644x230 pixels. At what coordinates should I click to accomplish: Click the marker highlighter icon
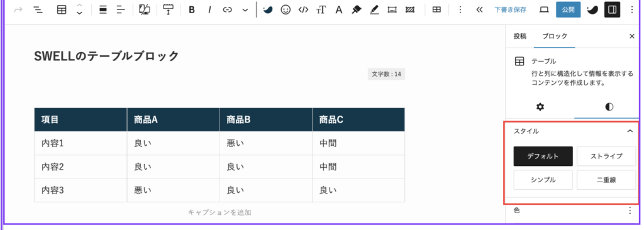tap(374, 10)
